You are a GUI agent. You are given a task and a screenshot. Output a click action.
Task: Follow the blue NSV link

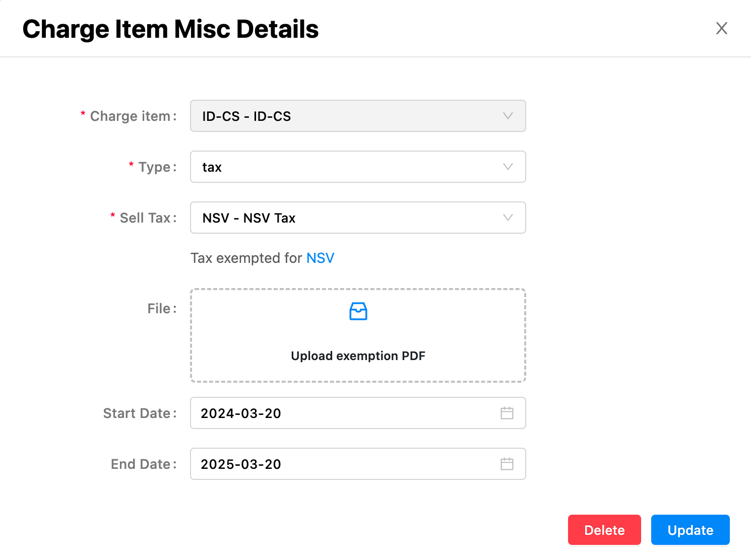coord(320,258)
